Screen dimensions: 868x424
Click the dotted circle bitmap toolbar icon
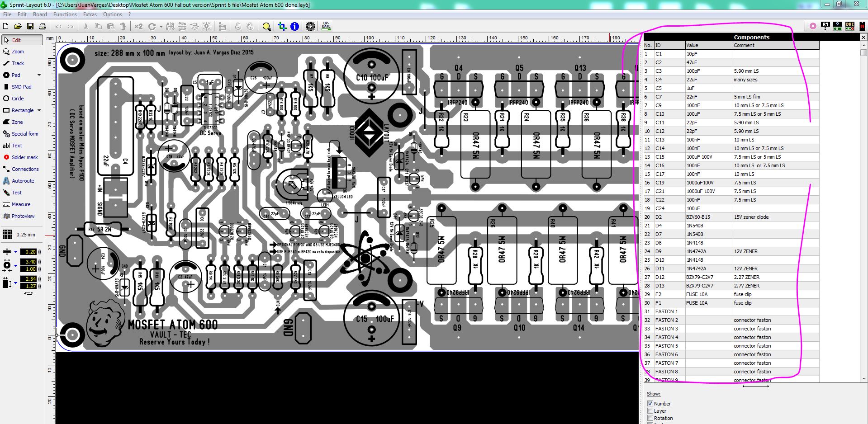[x=310, y=26]
